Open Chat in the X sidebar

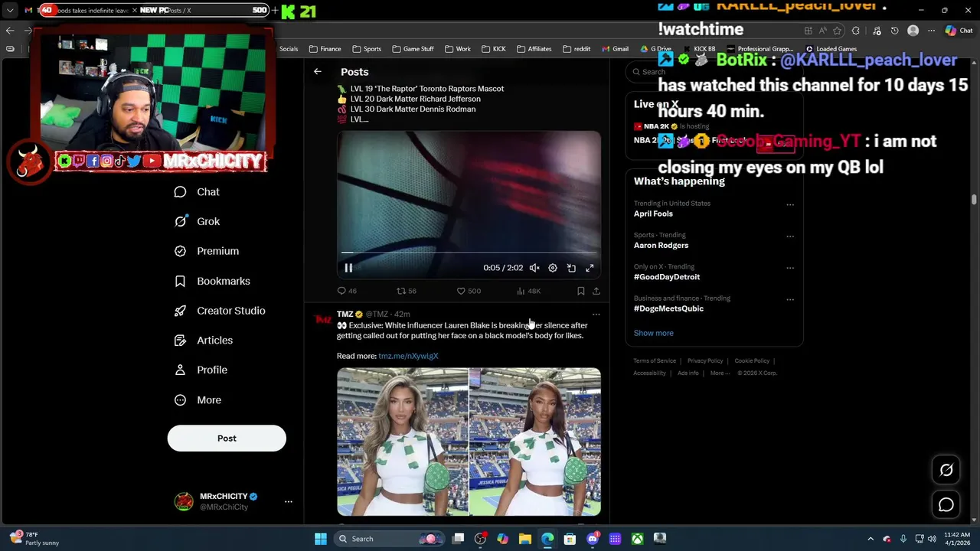pyautogui.click(x=197, y=192)
